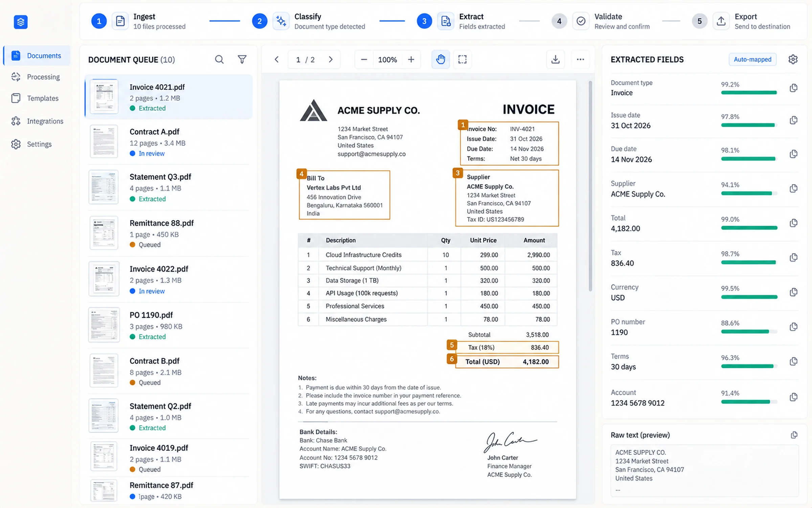
Task: Select the hand pan tool
Action: 441,60
